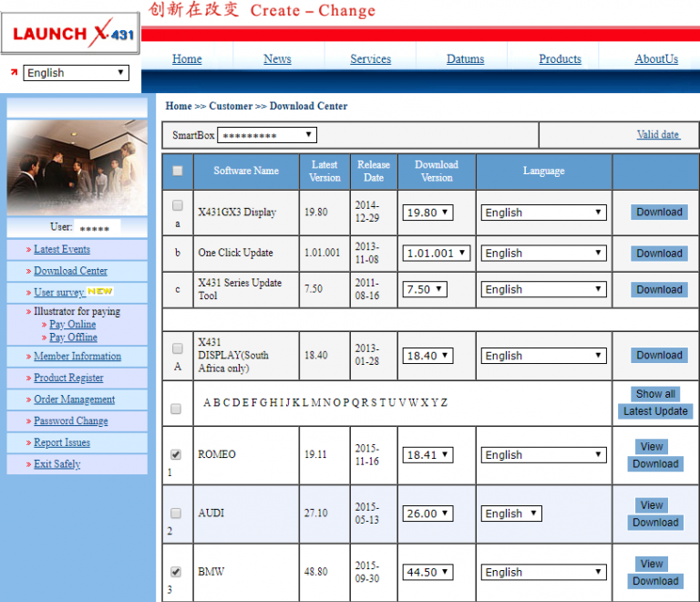This screenshot has height=602, width=700.
Task: Download One Click Update
Action: tap(659, 254)
